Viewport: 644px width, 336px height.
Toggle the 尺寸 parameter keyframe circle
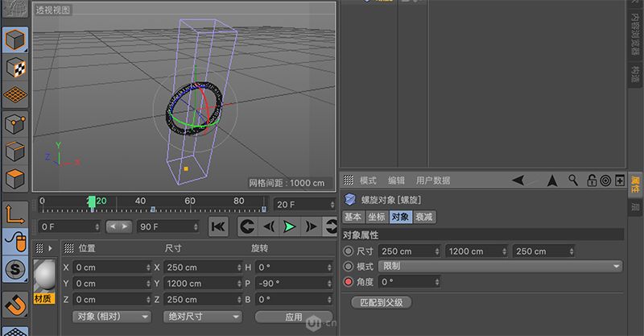click(348, 251)
